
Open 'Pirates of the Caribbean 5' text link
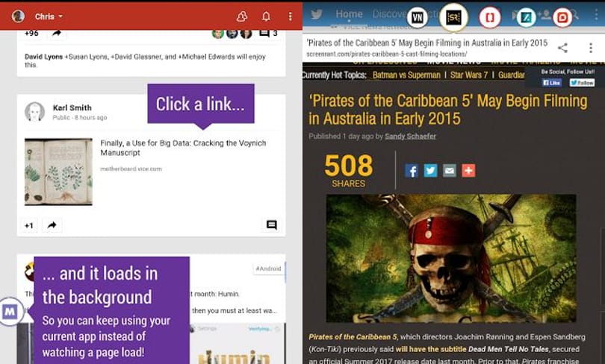click(x=353, y=336)
